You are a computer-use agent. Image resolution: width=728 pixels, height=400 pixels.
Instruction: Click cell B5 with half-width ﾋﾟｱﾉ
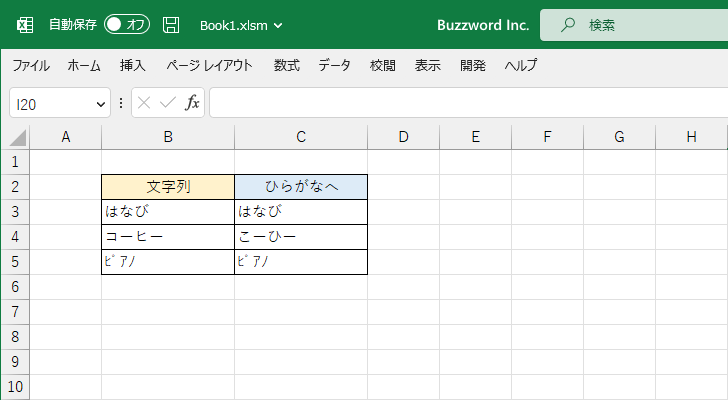[168, 262]
